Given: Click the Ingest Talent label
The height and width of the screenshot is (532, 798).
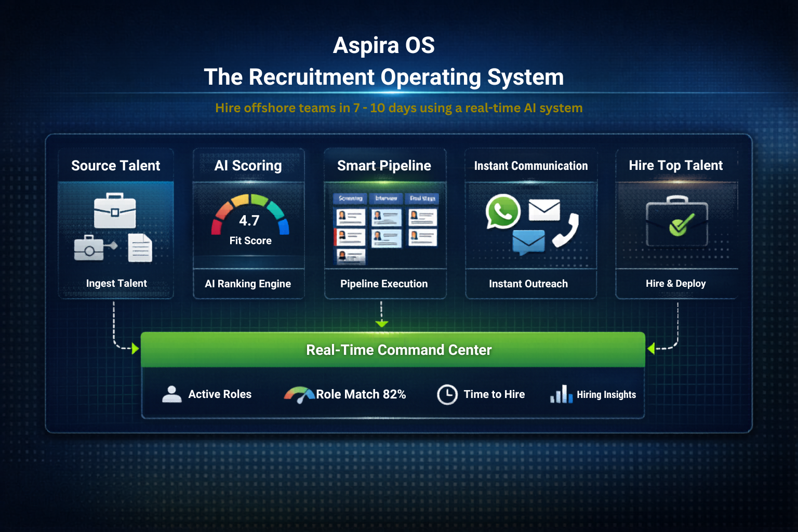Looking at the screenshot, I should pos(116,283).
